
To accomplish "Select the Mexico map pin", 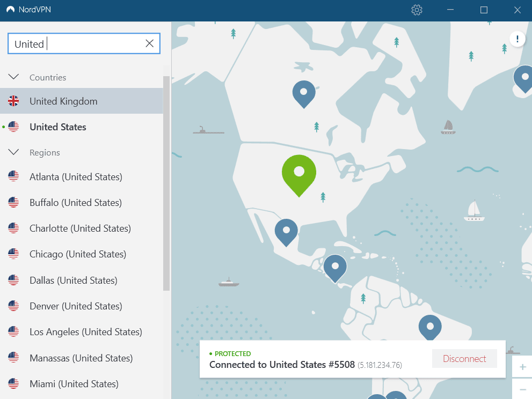I will point(286,233).
